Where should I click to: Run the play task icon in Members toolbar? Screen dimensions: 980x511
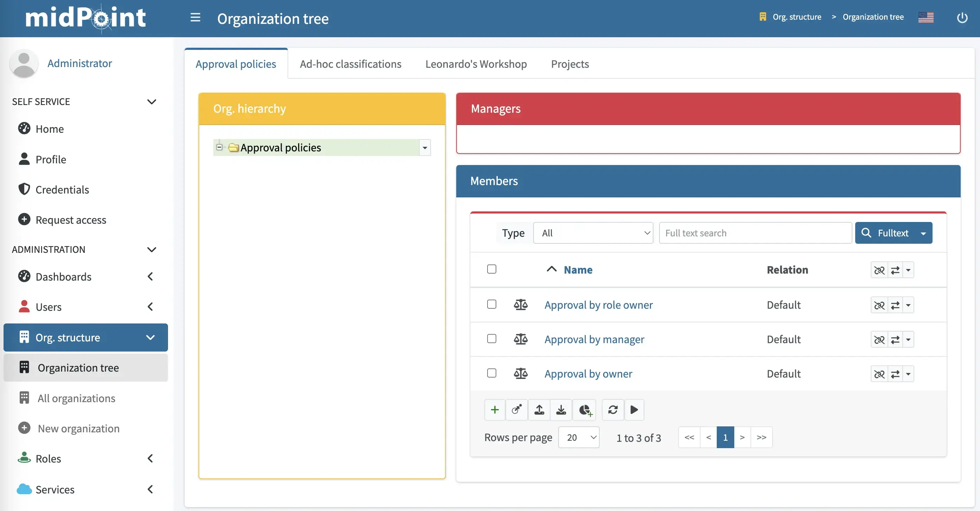(634, 410)
